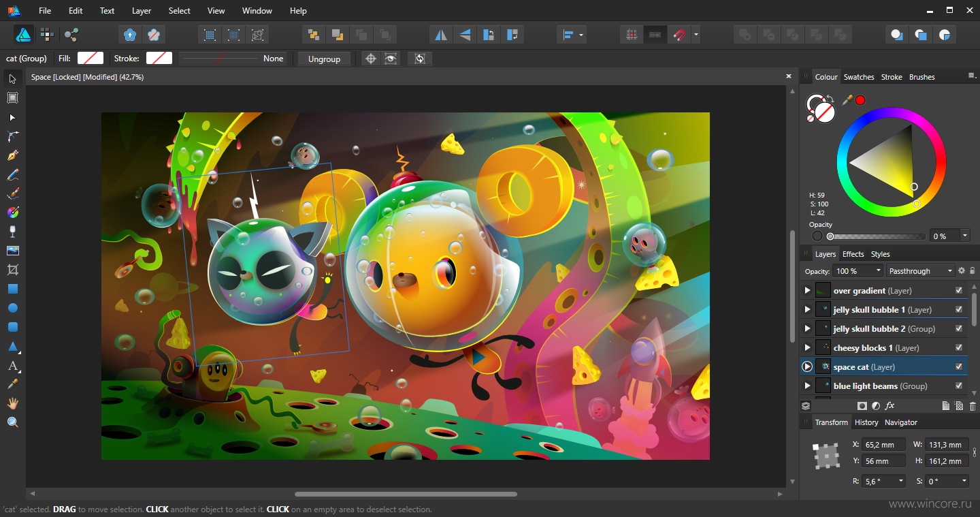Toggle visibility of cheesy blocks 1 layer
The image size is (980, 517).
pyautogui.click(x=959, y=347)
